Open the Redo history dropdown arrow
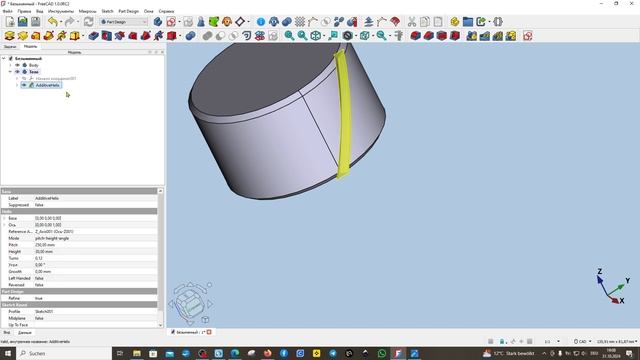The width and height of the screenshot is (640, 360). [x=78, y=22]
